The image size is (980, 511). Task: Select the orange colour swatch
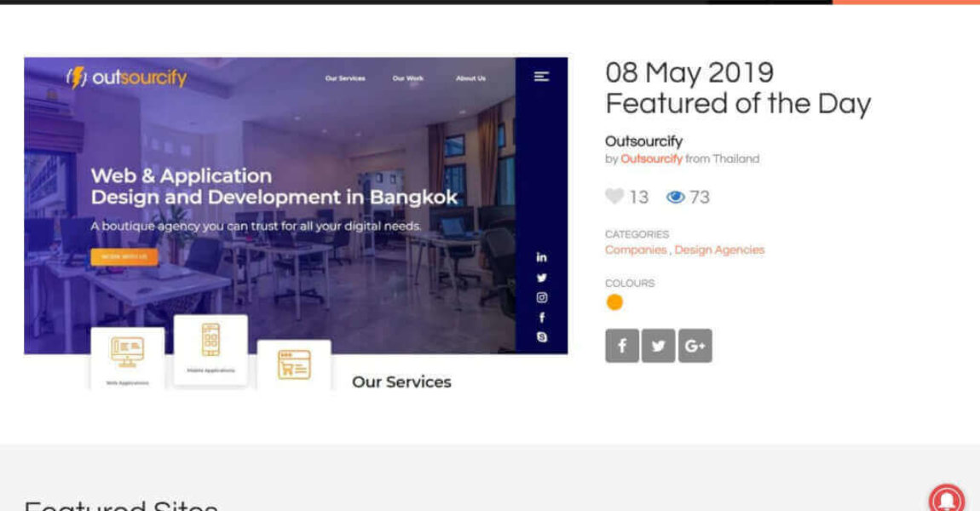click(x=614, y=302)
